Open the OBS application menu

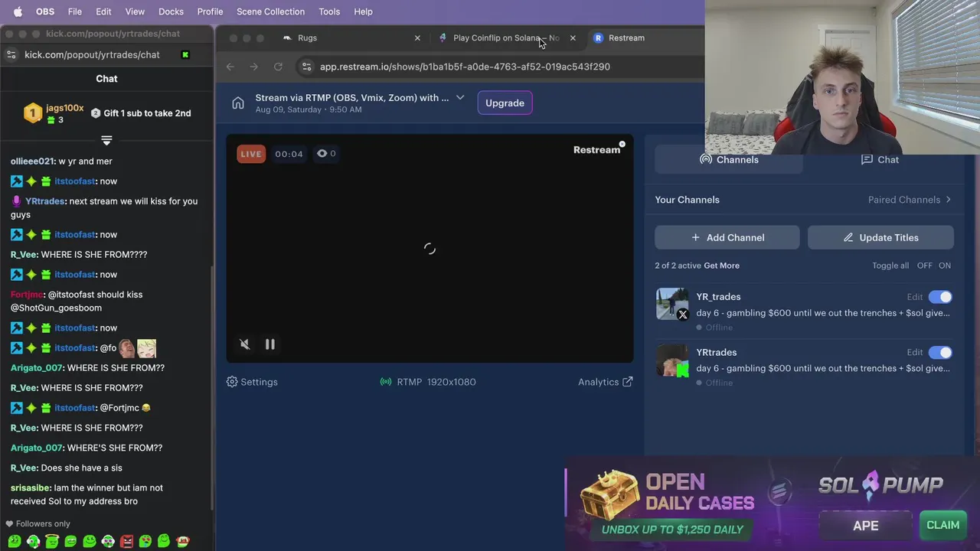45,11
